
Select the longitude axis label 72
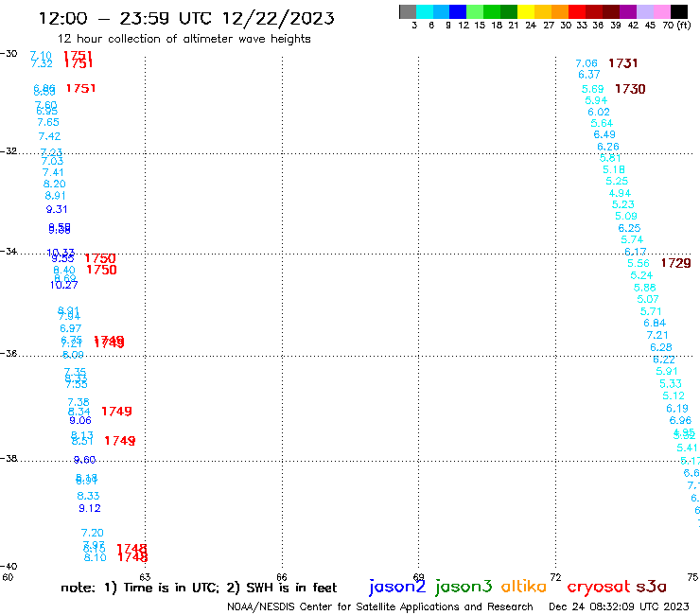(x=555, y=577)
